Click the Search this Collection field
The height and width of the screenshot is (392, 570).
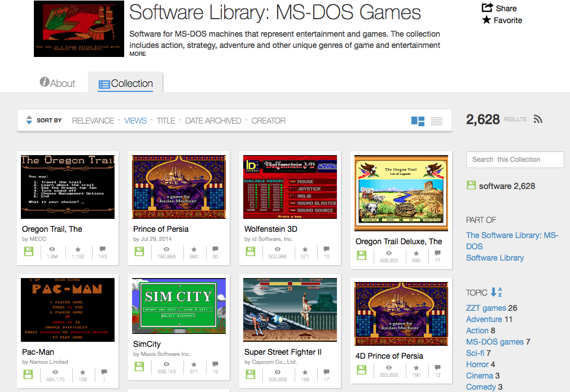point(515,160)
